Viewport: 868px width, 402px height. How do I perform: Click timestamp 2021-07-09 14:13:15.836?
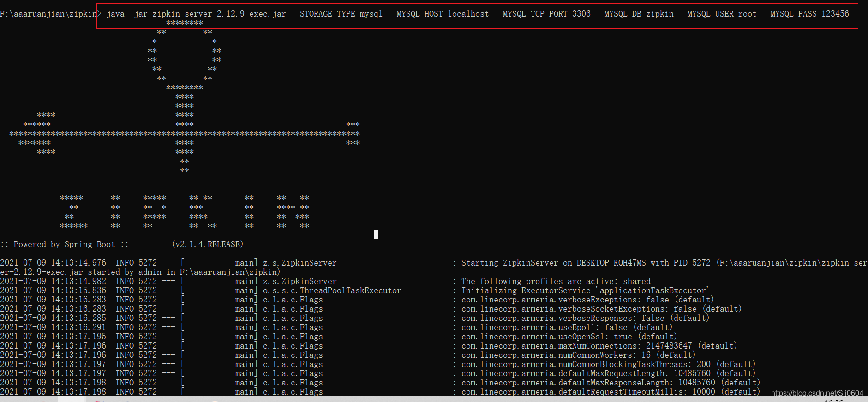(53, 290)
